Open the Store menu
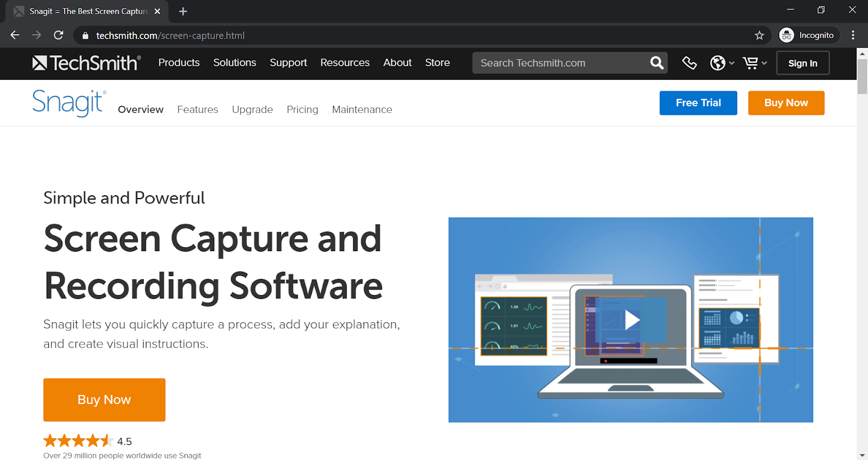The height and width of the screenshot is (460, 868). coord(437,63)
